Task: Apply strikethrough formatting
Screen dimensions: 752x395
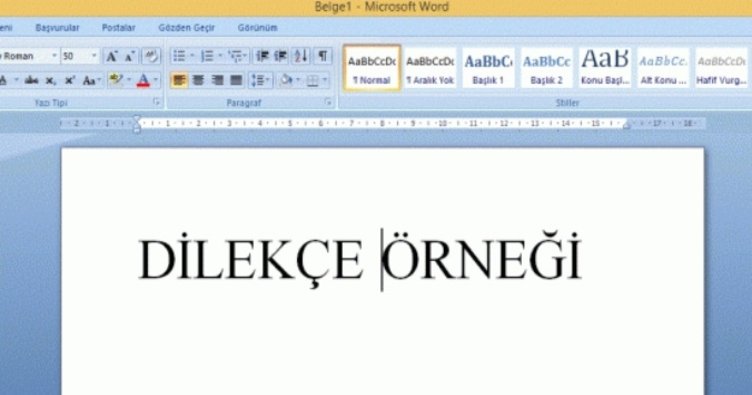Action: coord(31,80)
